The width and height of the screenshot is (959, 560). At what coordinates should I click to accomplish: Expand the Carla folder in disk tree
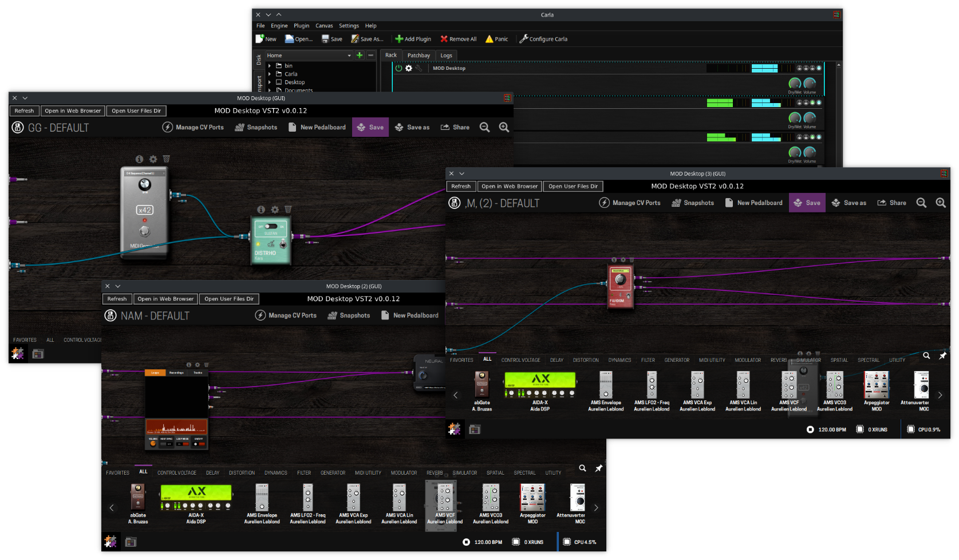[270, 74]
